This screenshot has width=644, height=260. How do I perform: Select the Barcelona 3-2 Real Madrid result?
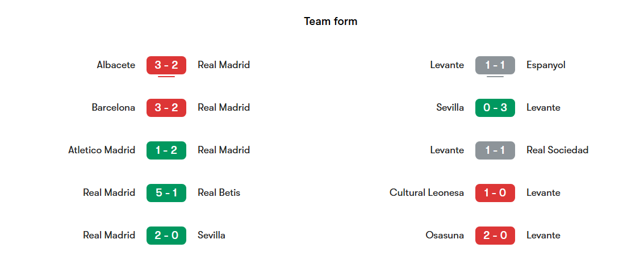tap(166, 108)
